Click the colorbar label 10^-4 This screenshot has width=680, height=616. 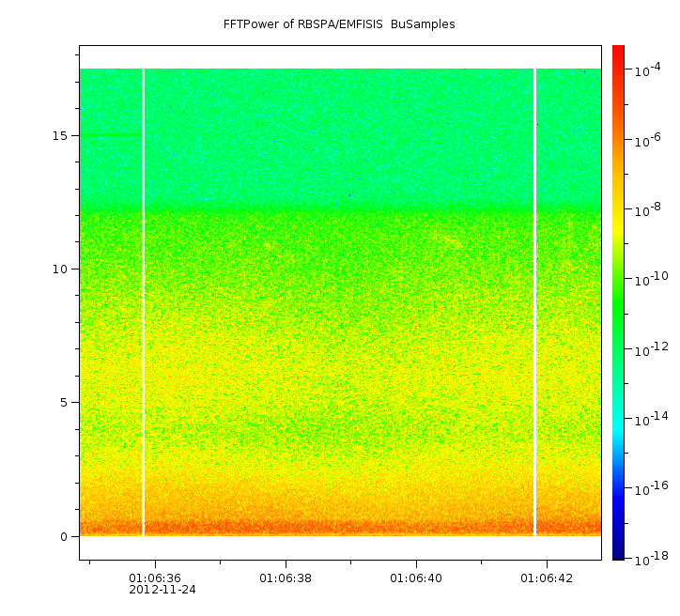click(x=647, y=70)
